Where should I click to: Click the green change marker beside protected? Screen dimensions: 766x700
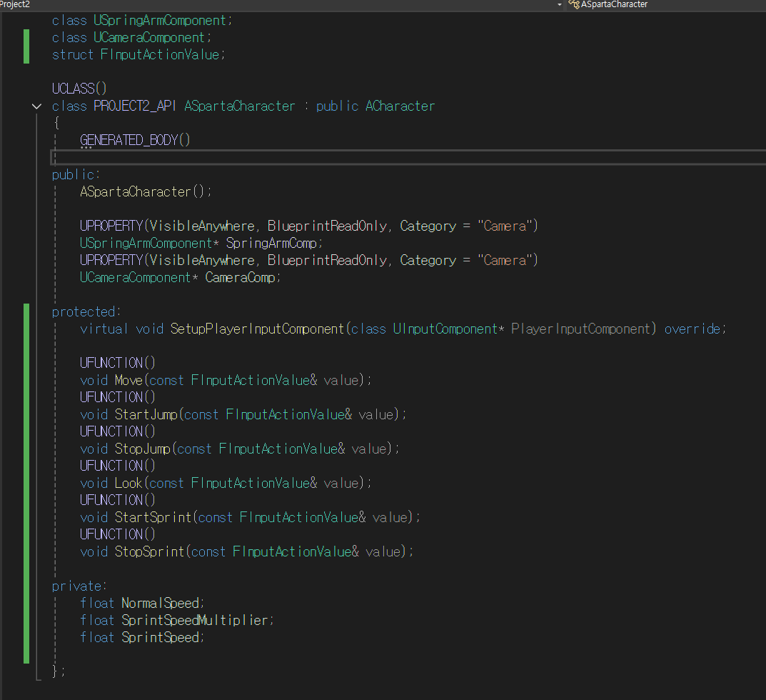(26, 484)
